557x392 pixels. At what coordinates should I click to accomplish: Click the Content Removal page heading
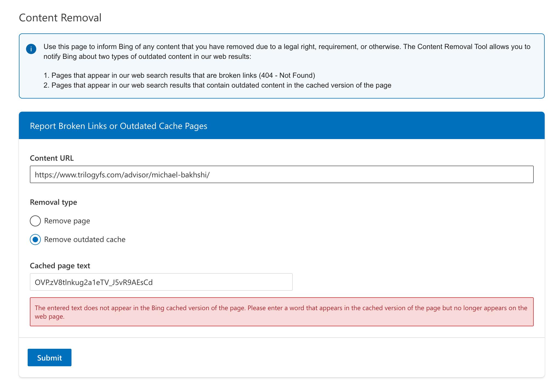click(x=60, y=18)
